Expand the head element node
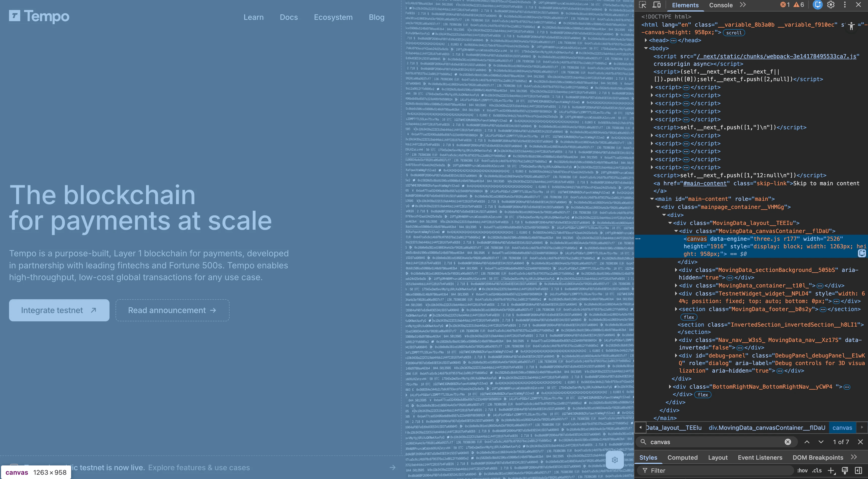Screen dimensions: 868x479 pos(646,40)
